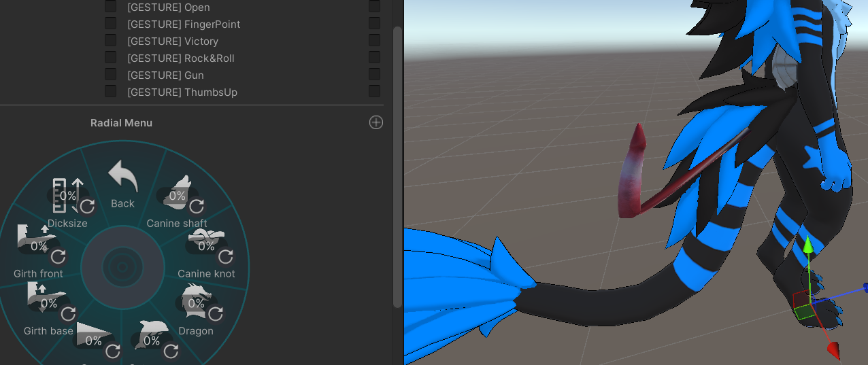
Task: Select the dolphin radial icon
Action: (x=151, y=336)
